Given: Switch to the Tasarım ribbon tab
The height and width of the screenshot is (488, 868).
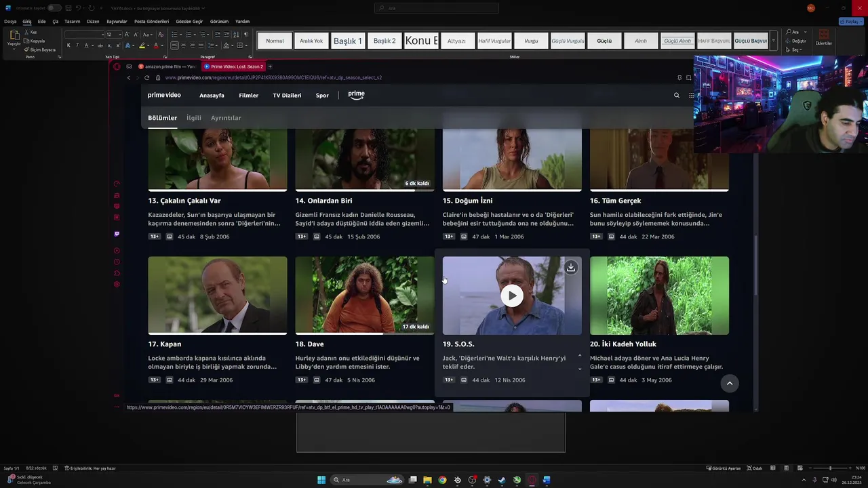Looking at the screenshot, I should (x=72, y=22).
